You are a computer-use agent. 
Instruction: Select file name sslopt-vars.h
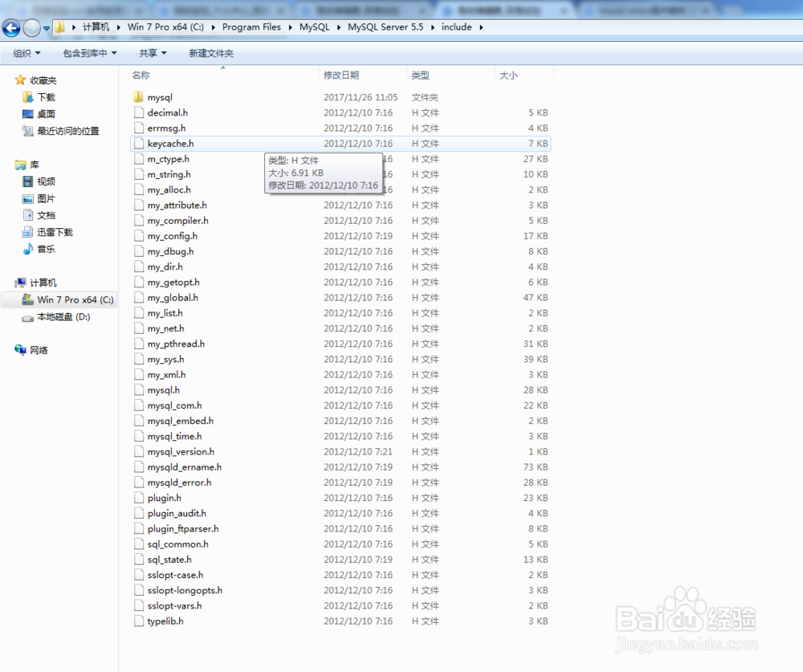[x=174, y=605]
